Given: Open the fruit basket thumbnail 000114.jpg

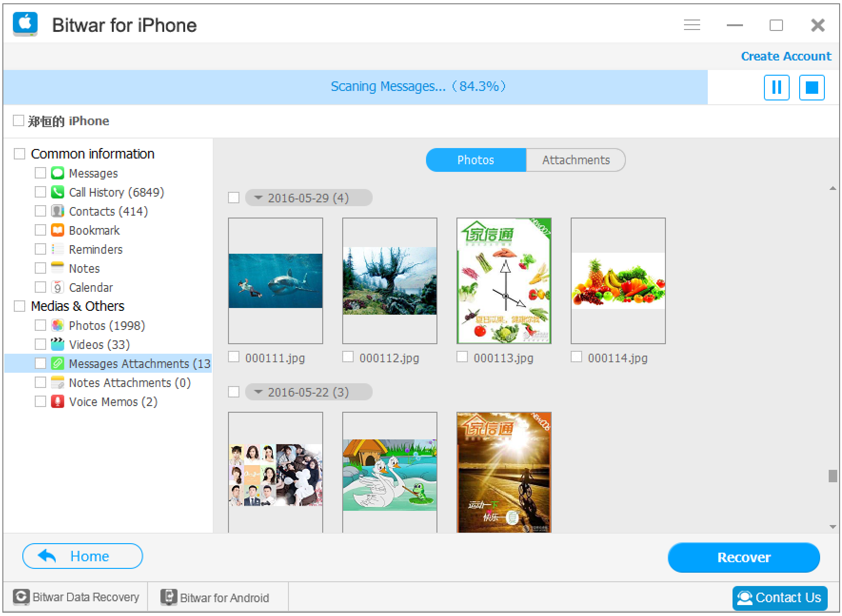Looking at the screenshot, I should 618,281.
